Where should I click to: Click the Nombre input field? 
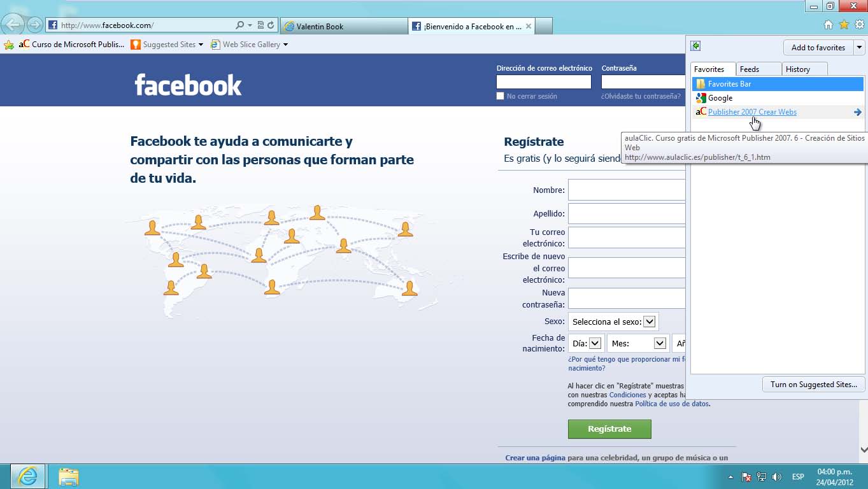627,190
